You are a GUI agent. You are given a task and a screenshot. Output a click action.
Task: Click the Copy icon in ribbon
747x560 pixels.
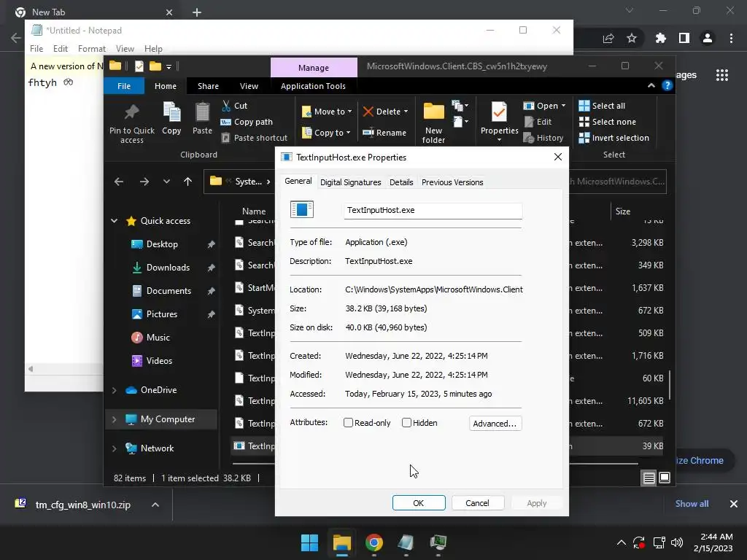click(x=171, y=112)
